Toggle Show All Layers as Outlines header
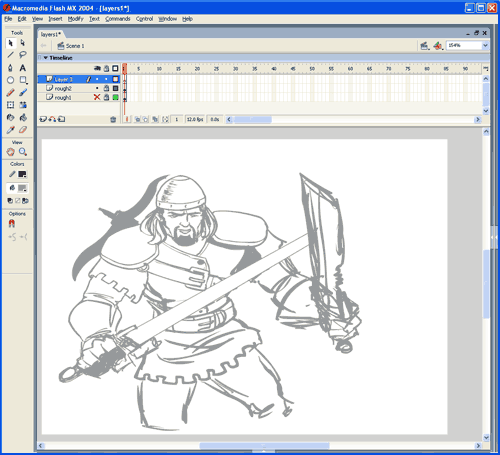The height and width of the screenshot is (455, 500). point(115,68)
